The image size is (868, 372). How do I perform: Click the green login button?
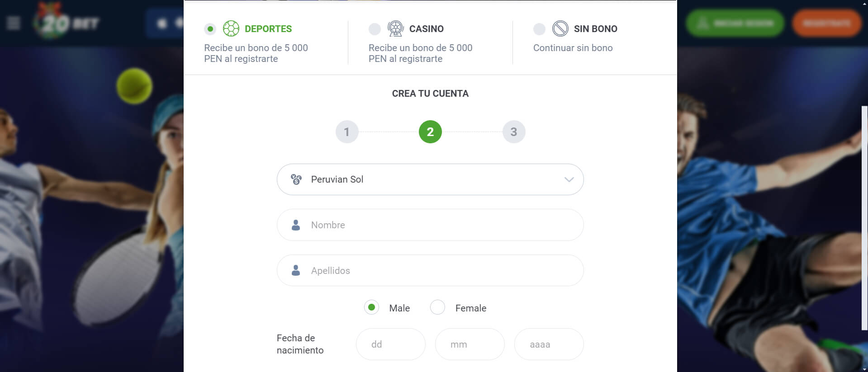click(735, 23)
